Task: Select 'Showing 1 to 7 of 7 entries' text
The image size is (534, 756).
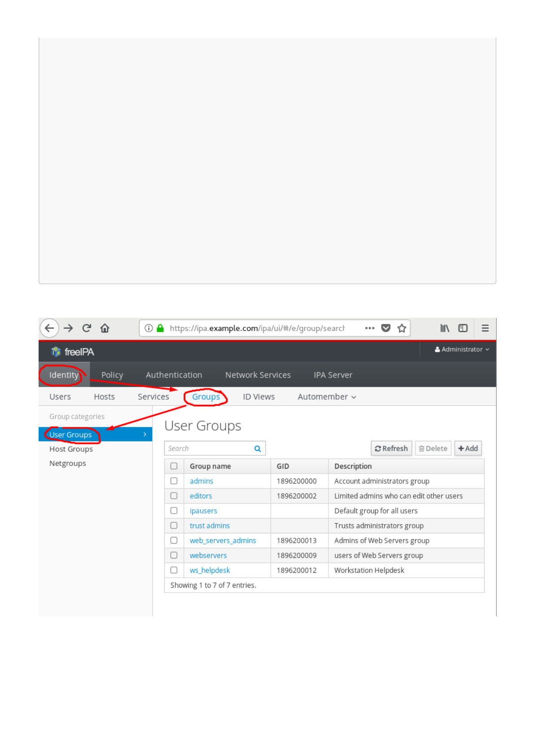Action: coord(213,585)
